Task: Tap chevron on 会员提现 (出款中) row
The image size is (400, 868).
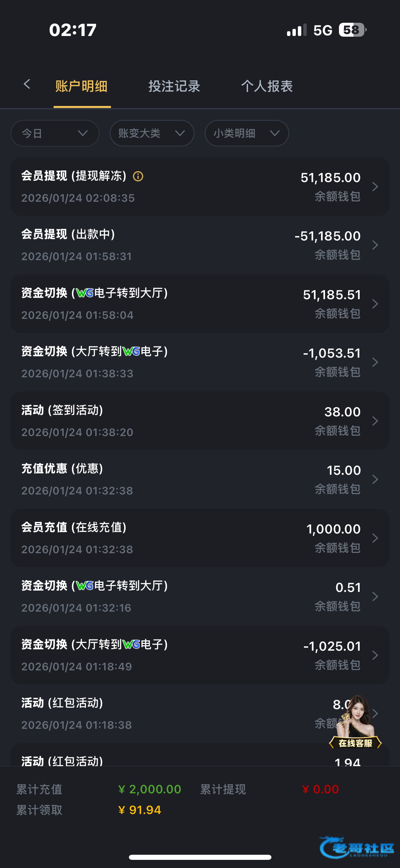Action: point(375,245)
